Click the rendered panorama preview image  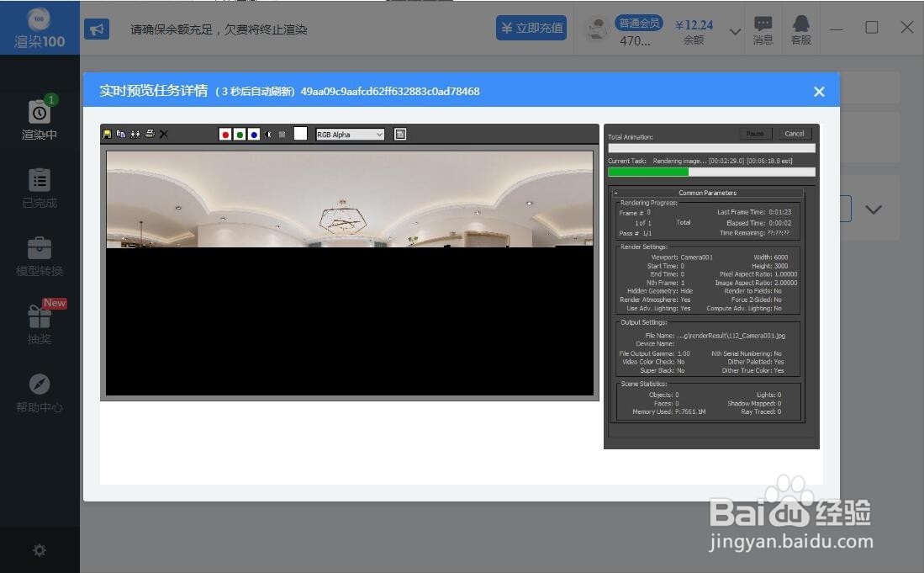click(350, 273)
